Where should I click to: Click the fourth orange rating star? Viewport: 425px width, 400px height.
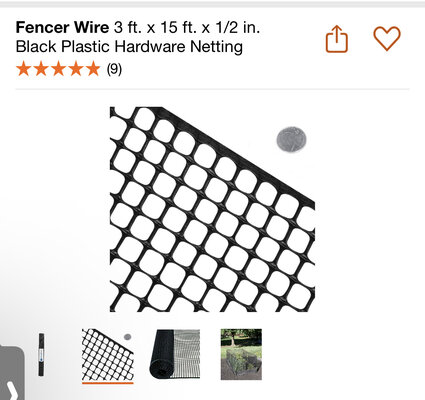pyautogui.click(x=76, y=69)
